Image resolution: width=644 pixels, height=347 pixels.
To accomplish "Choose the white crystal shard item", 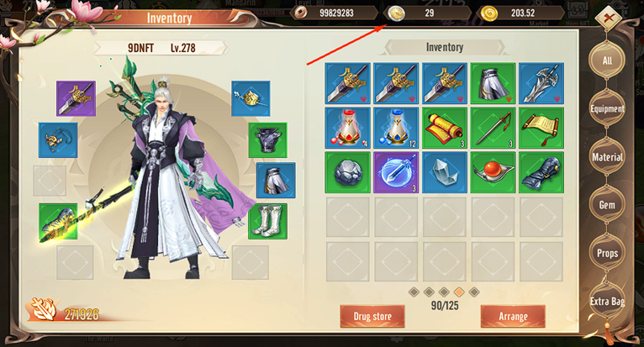I will coord(445,172).
